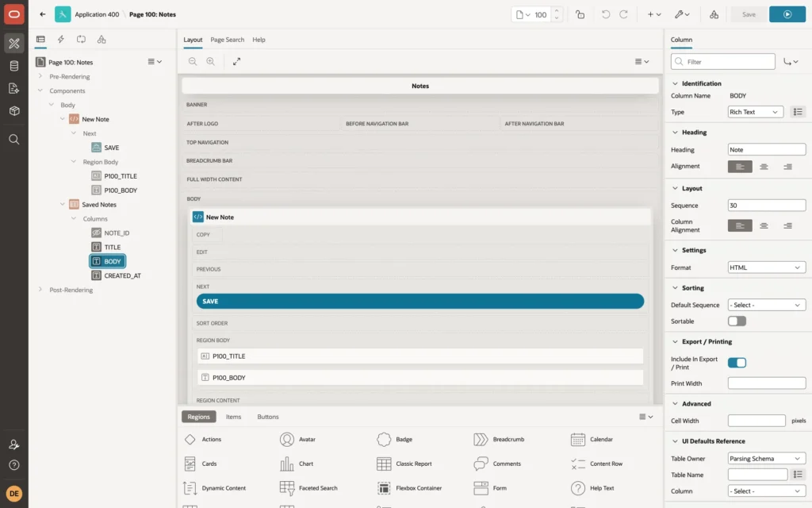
Task: Toggle the Sortable switch
Action: (737, 321)
